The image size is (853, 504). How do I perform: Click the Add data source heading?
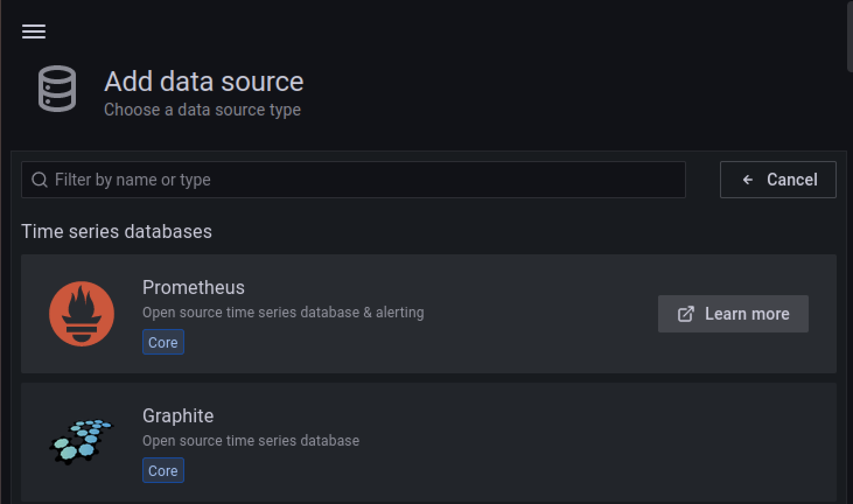(x=204, y=82)
